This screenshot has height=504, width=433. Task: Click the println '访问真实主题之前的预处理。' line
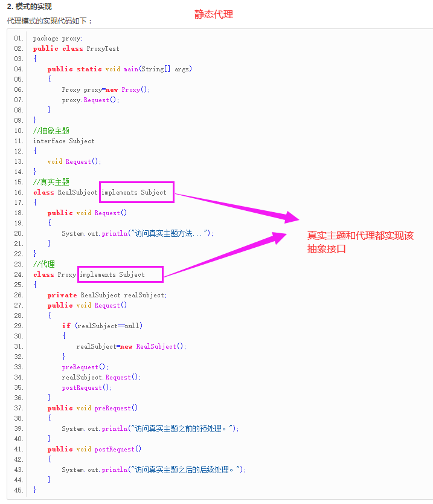150,428
